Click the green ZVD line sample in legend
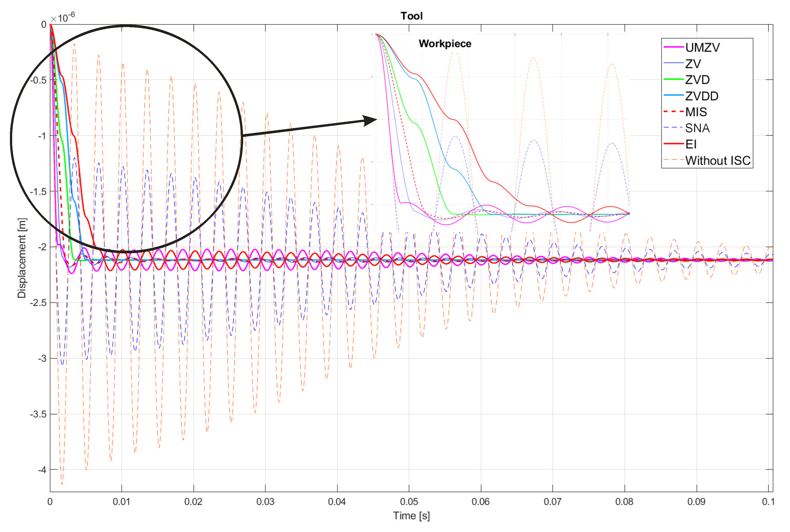790x532 pixels. pyautogui.click(x=674, y=79)
